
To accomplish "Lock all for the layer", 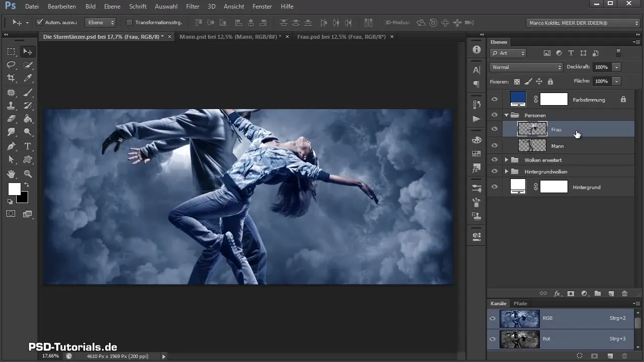I will pyautogui.click(x=550, y=81).
